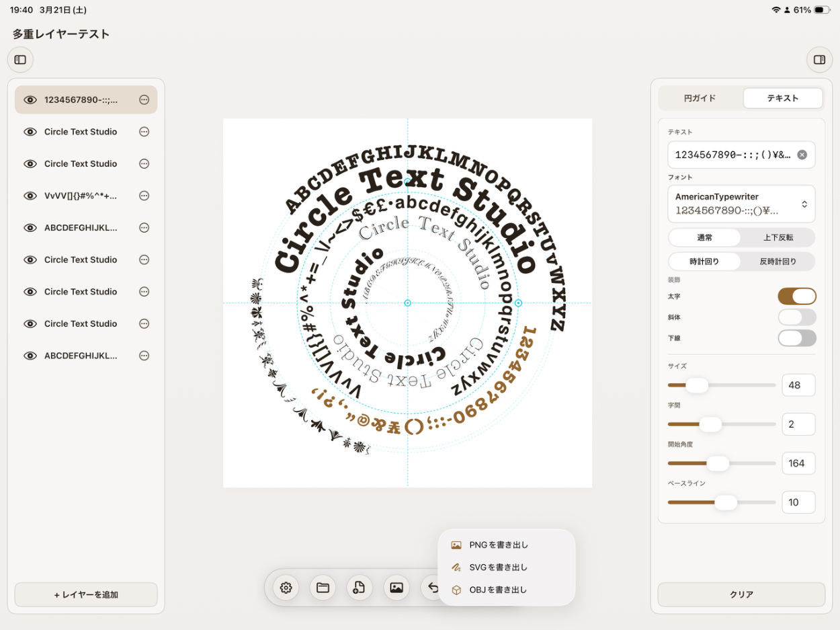The width and height of the screenshot is (840, 630).
Task: Click the new document icon
Action: pyautogui.click(x=360, y=588)
